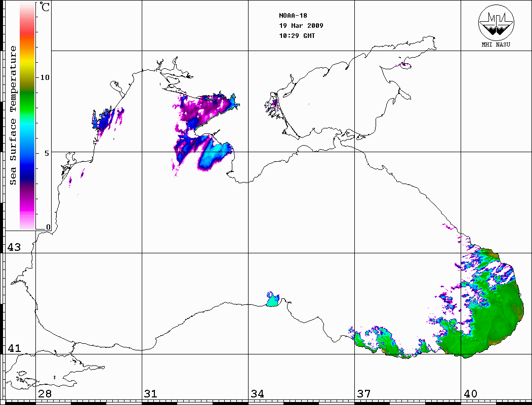Image resolution: width=532 pixels, height=405 pixels.
Task: Click the '5' tick on temperature scale
Action: pyautogui.click(x=47, y=153)
